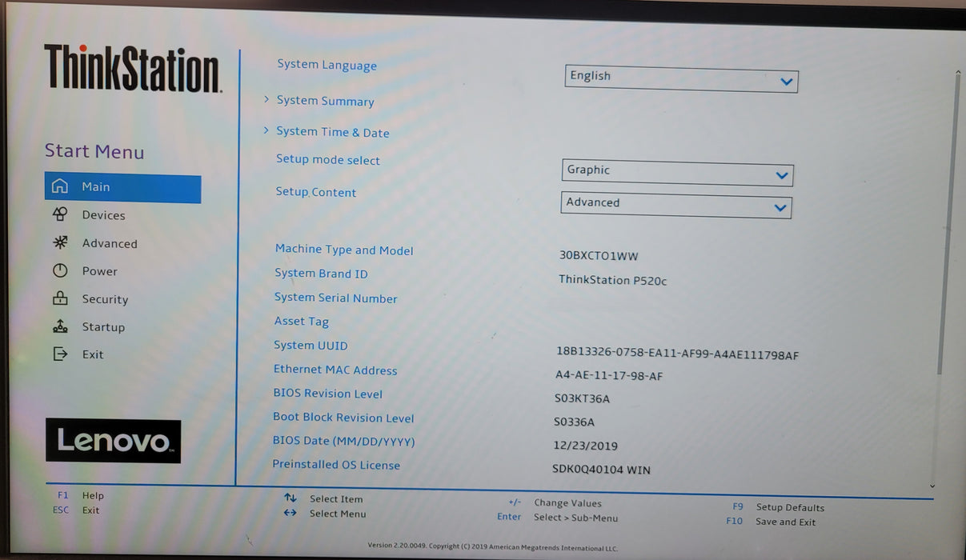Click the Power icon in sidebar
This screenshot has width=966, height=560.
[60, 270]
